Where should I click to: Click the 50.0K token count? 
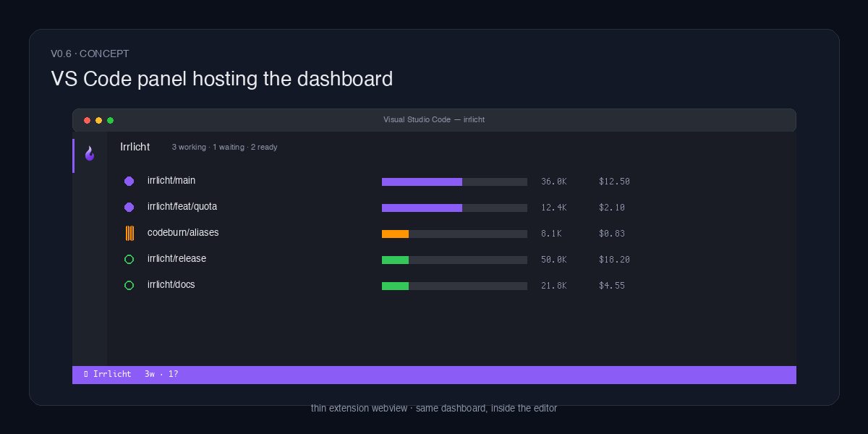tap(554, 260)
